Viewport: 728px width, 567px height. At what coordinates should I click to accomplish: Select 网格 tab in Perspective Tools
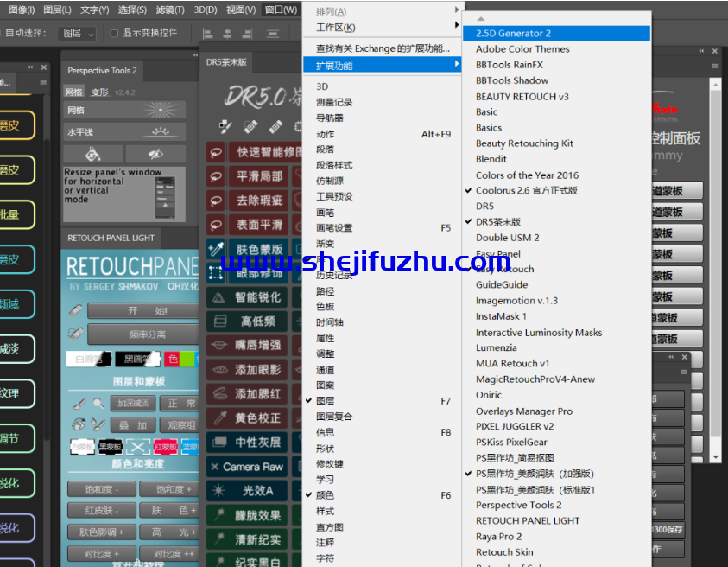pos(73,92)
